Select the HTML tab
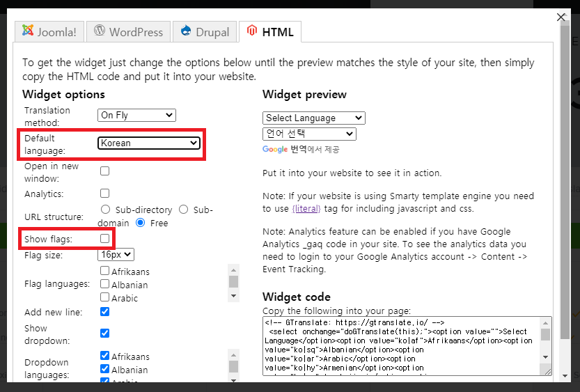This screenshot has height=392, width=580. tap(270, 32)
